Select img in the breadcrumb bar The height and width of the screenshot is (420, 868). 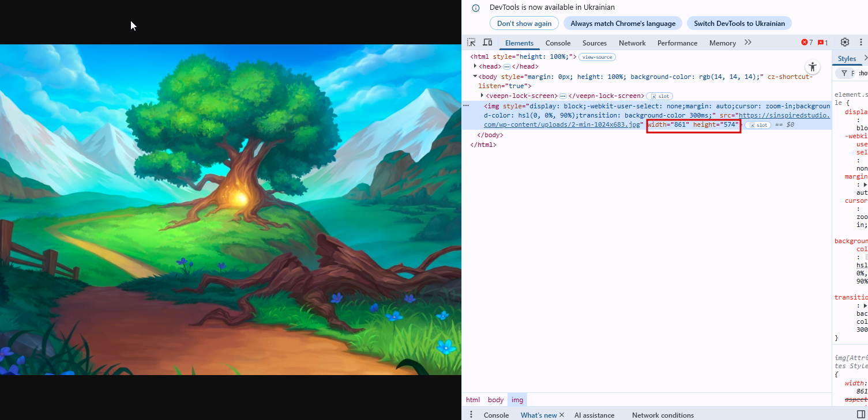pyautogui.click(x=517, y=400)
